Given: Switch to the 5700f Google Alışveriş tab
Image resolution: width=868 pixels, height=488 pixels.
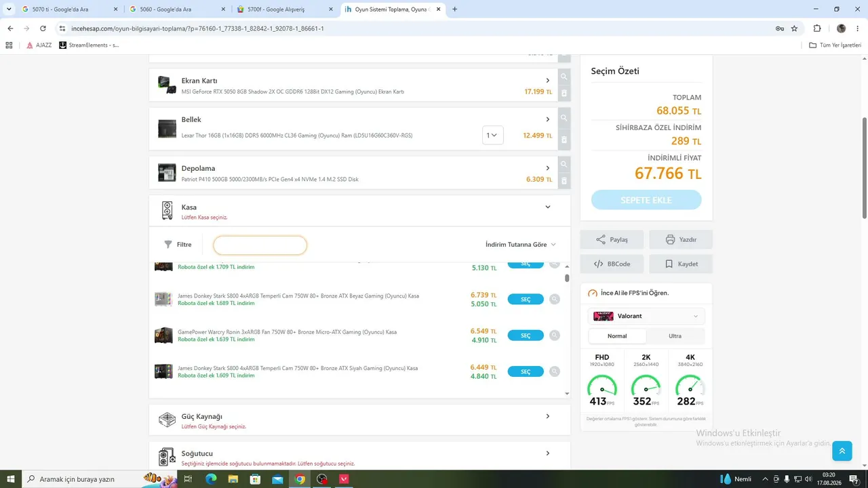Looking at the screenshot, I should (284, 9).
